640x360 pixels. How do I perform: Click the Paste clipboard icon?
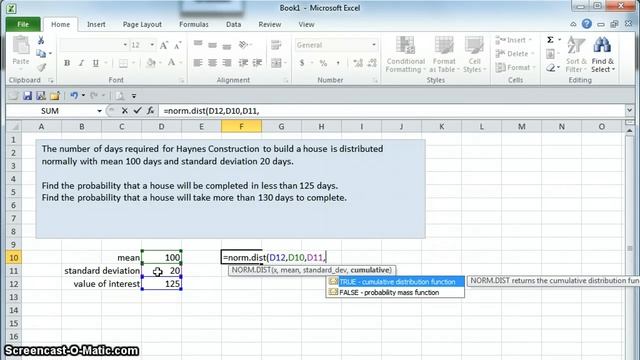click(20, 45)
